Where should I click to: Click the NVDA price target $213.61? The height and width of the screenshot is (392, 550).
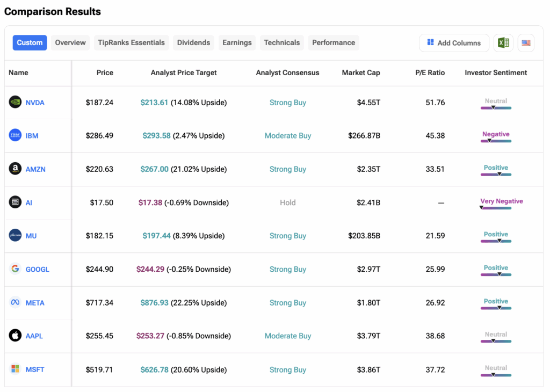(x=154, y=103)
